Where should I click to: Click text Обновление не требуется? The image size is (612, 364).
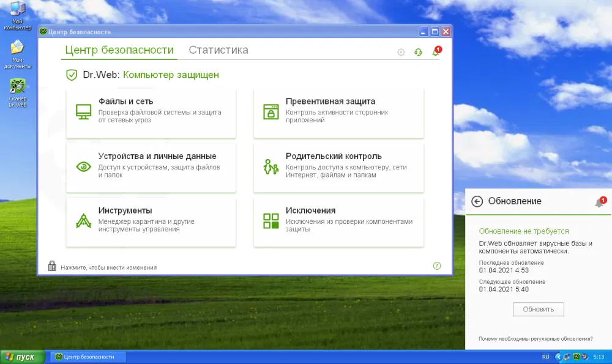click(x=524, y=231)
